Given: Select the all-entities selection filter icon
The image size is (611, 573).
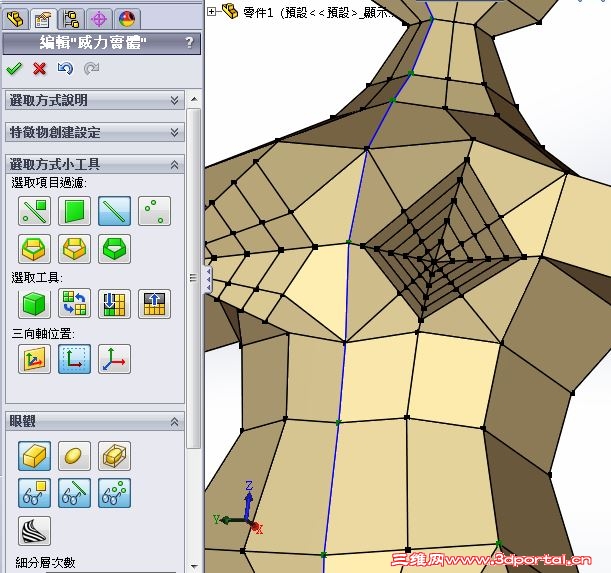Looking at the screenshot, I should tap(34, 211).
